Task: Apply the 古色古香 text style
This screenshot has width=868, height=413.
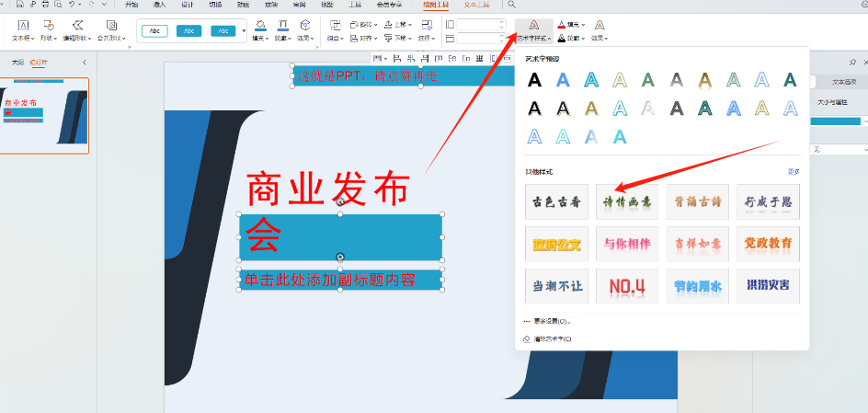Action: click(x=556, y=201)
